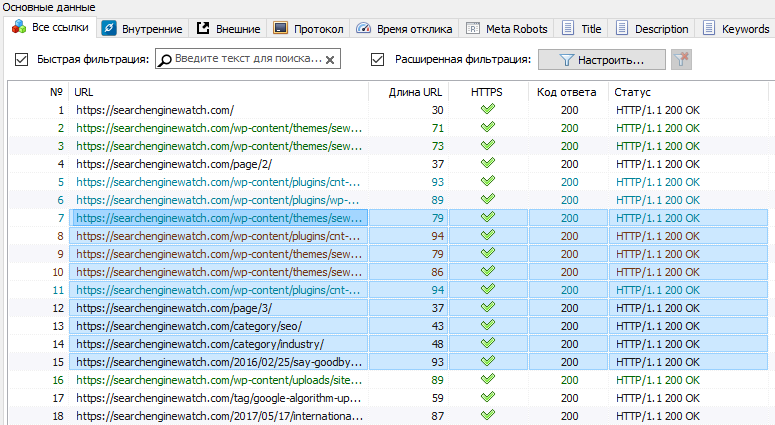Sort by the Код ответа column header
The image size is (775, 425).
tap(566, 92)
